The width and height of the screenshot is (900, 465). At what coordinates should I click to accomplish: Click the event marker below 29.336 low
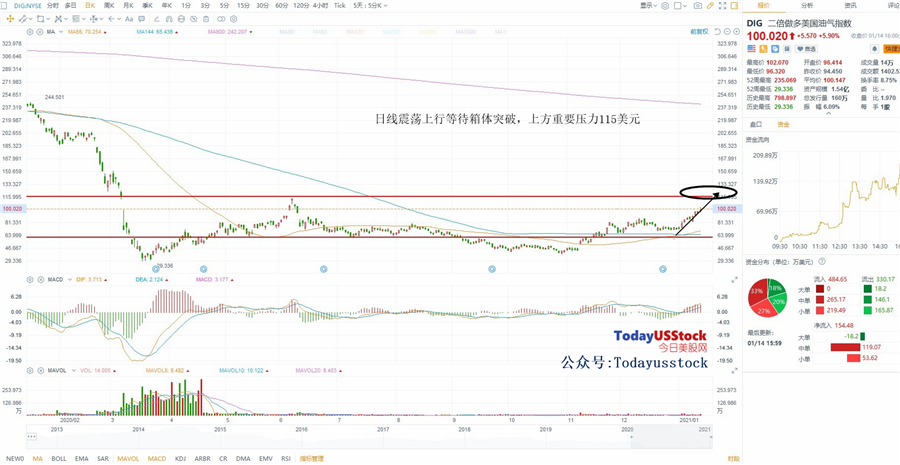tap(155, 269)
